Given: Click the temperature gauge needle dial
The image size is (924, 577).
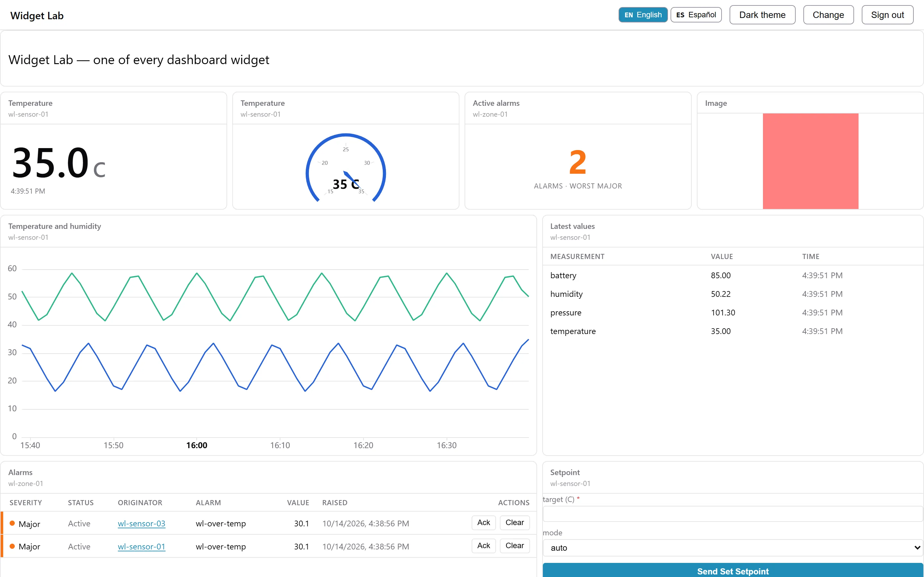Looking at the screenshot, I should click(x=346, y=169).
